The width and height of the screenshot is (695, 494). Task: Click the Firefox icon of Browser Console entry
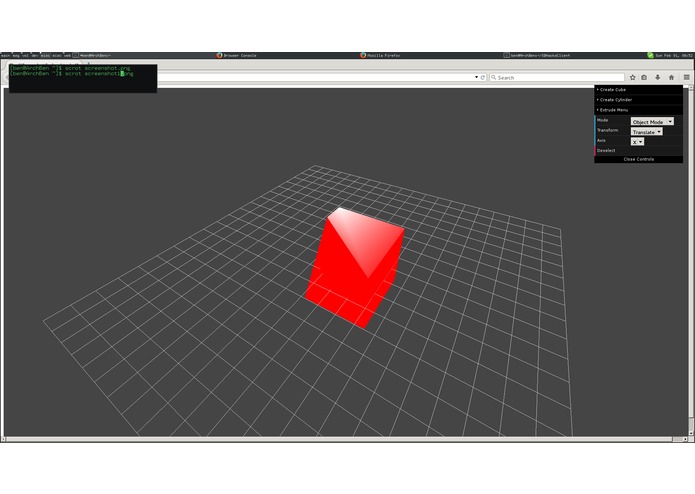pyautogui.click(x=219, y=55)
